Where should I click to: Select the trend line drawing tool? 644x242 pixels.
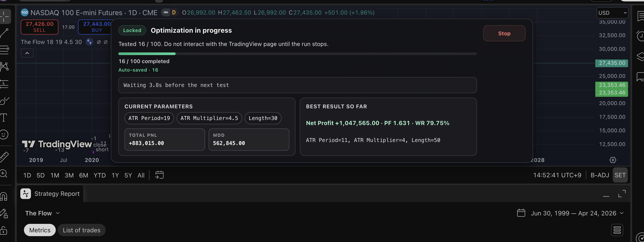(x=4, y=33)
